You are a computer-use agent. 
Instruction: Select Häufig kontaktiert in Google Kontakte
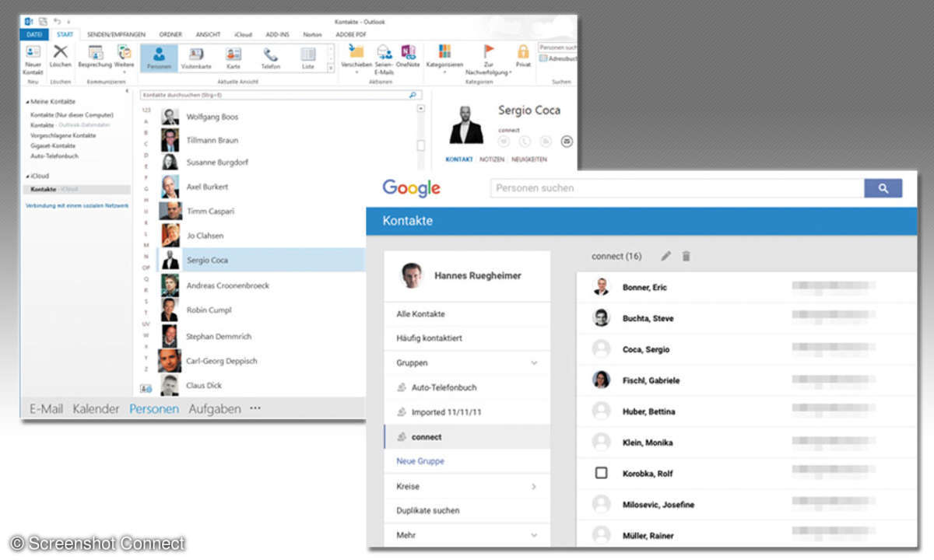click(x=430, y=338)
